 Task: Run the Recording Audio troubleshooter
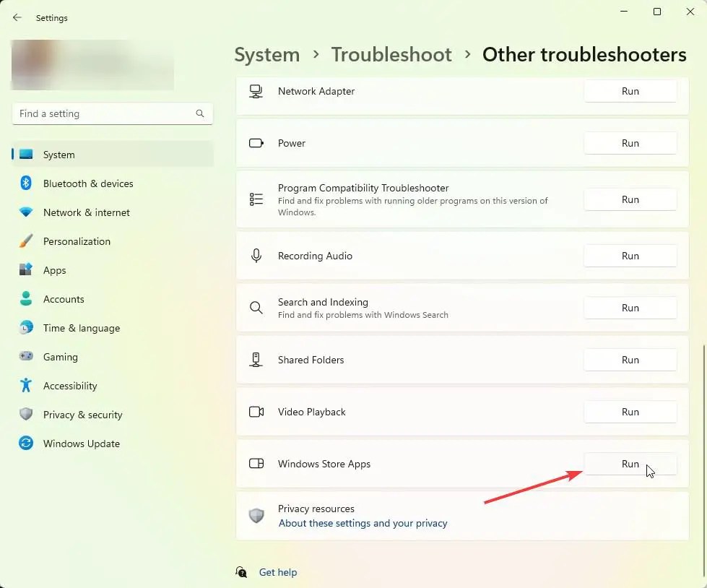630,256
